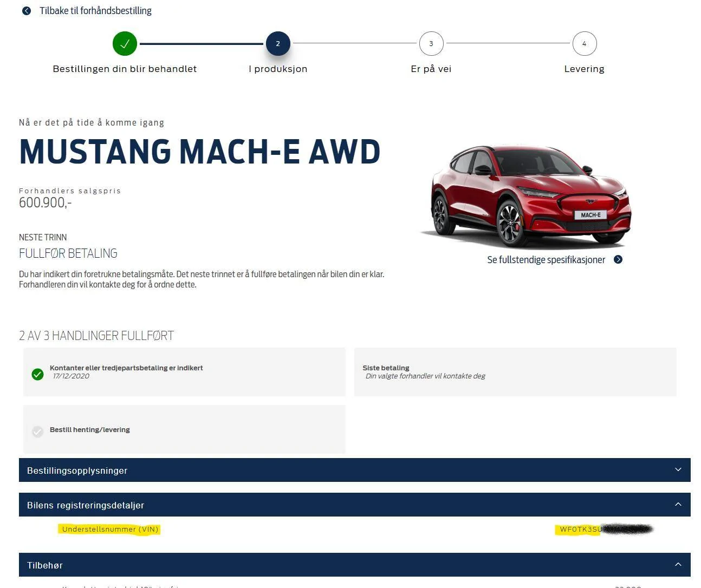Open the Siste betaling card
Viewport: 701px width, 588px height.
click(515, 372)
